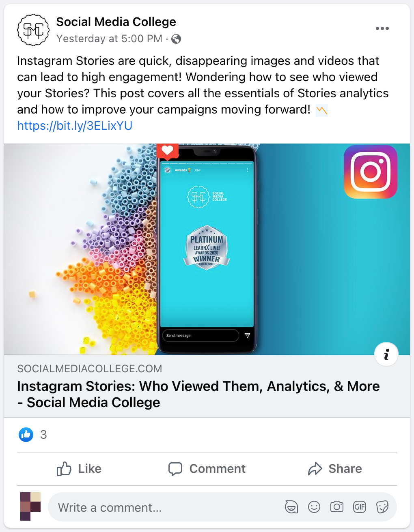
Task: Click the info icon on link preview
Action: pyautogui.click(x=386, y=354)
